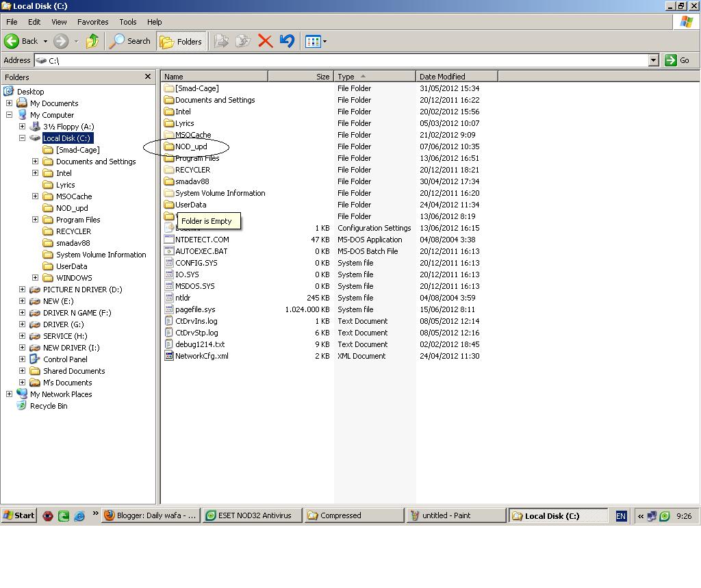701x588 pixels.
Task: Switch to ESET NOD32 Antivirus taskbar button
Action: (252, 515)
